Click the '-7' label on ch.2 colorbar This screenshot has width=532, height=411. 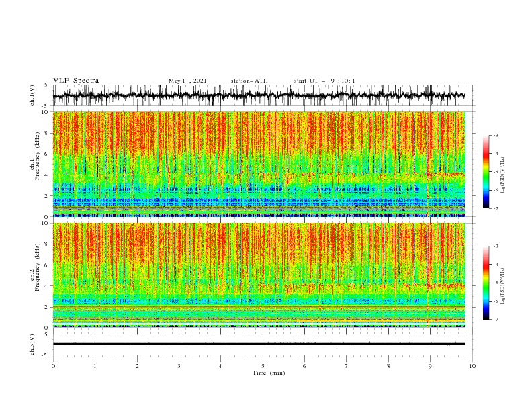pos(495,320)
